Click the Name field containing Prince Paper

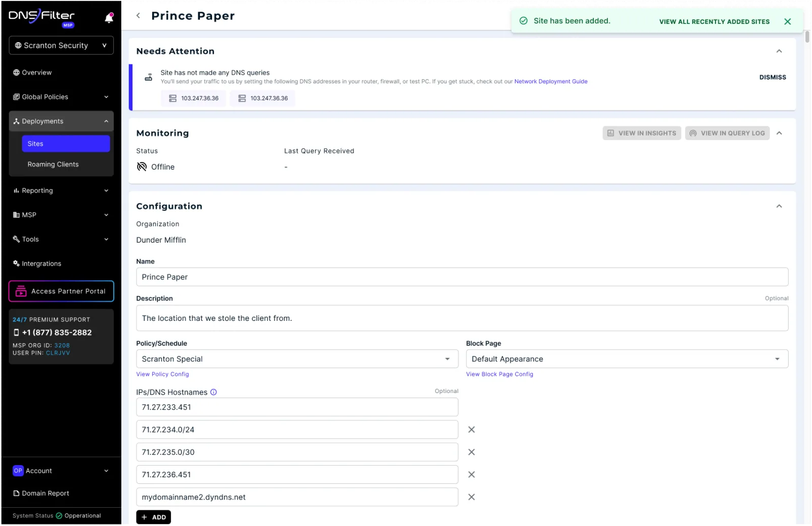tap(462, 277)
